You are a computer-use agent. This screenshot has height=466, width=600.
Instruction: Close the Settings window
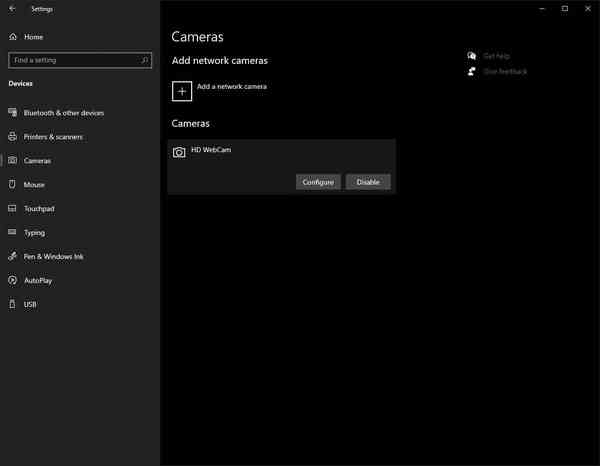tap(588, 8)
